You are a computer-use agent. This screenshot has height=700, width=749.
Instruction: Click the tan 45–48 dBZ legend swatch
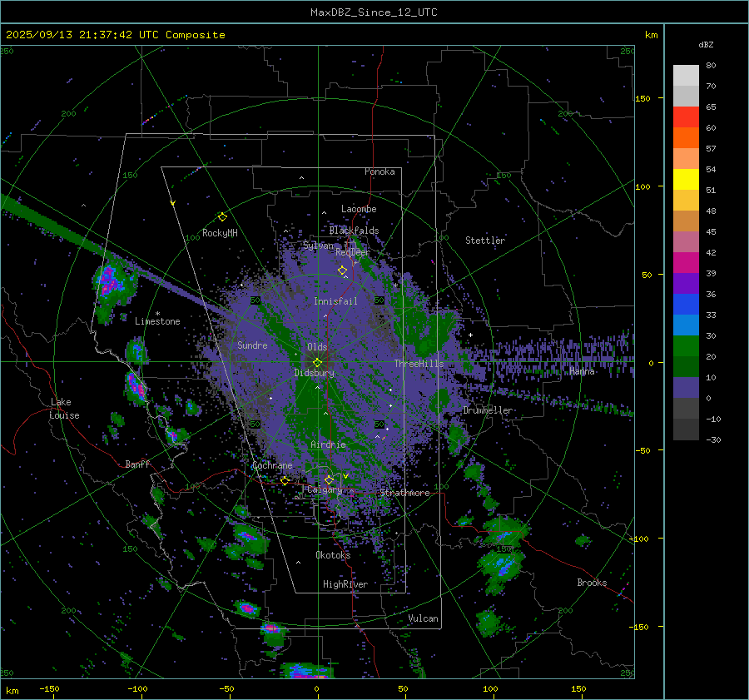coord(686,221)
